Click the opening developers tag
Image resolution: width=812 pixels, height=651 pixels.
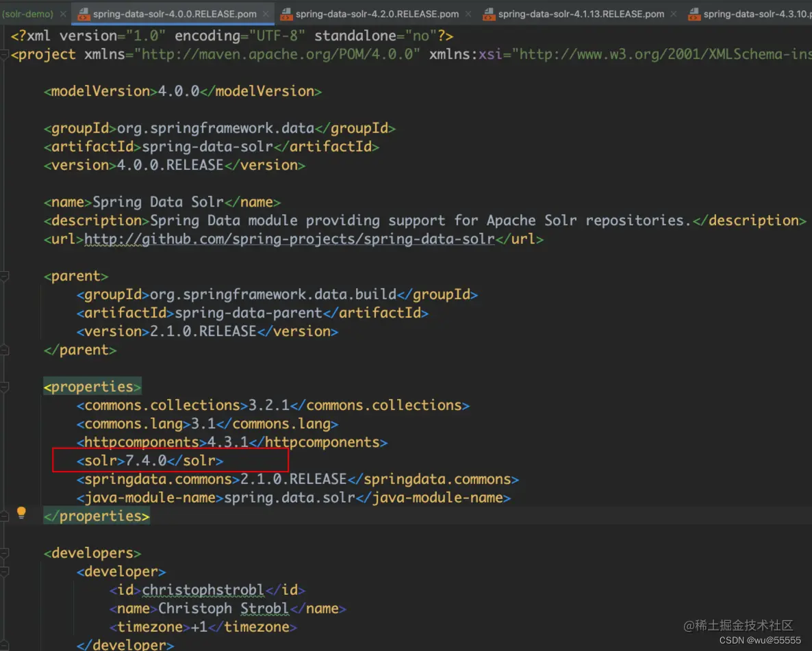coord(92,553)
